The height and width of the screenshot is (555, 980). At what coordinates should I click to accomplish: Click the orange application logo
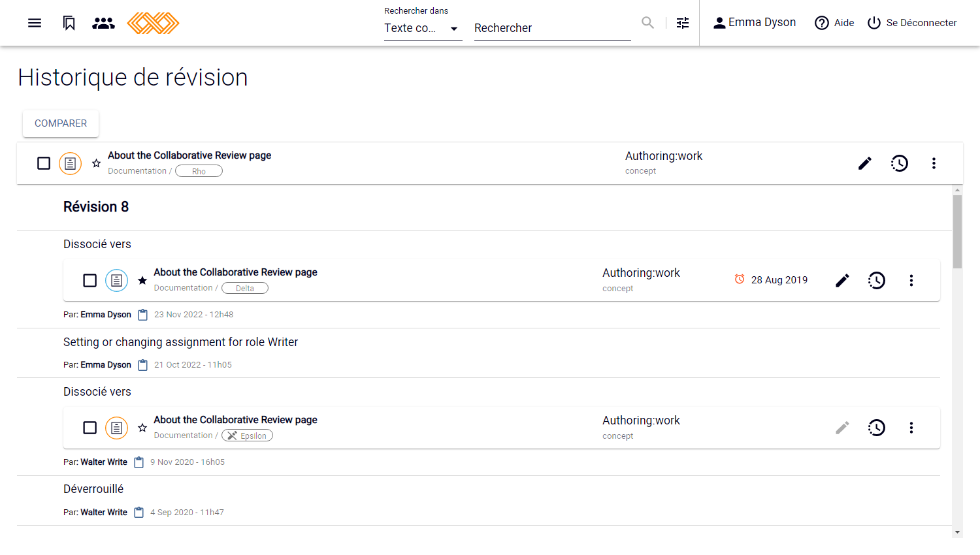click(153, 23)
